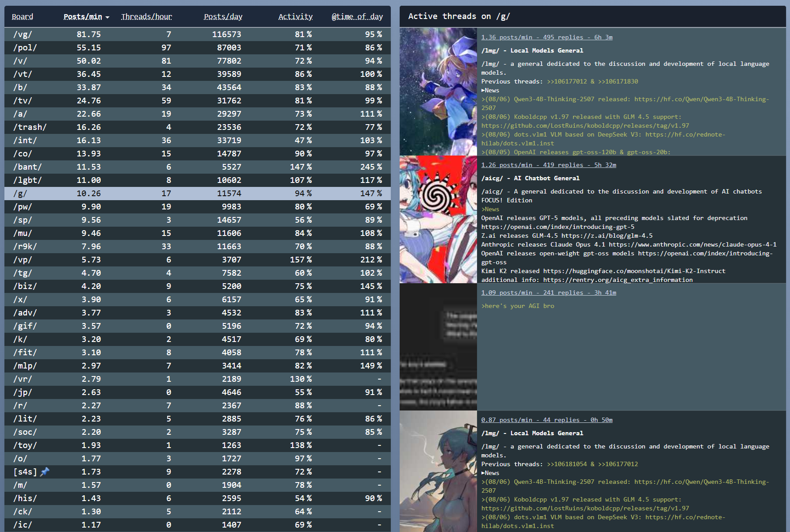790x532 pixels.
Task: Sort table by Activity header
Action: [x=295, y=17]
